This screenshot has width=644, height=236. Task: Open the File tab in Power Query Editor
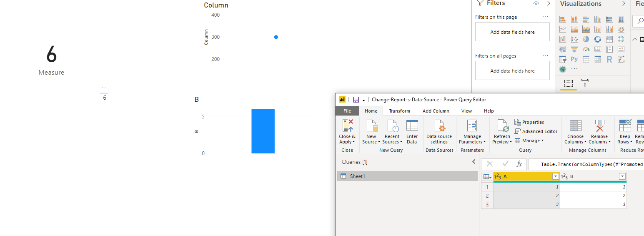point(347,111)
